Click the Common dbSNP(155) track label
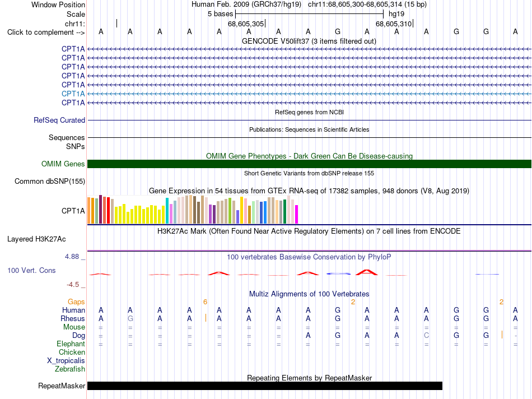The image size is (532, 399). pyautogui.click(x=50, y=182)
